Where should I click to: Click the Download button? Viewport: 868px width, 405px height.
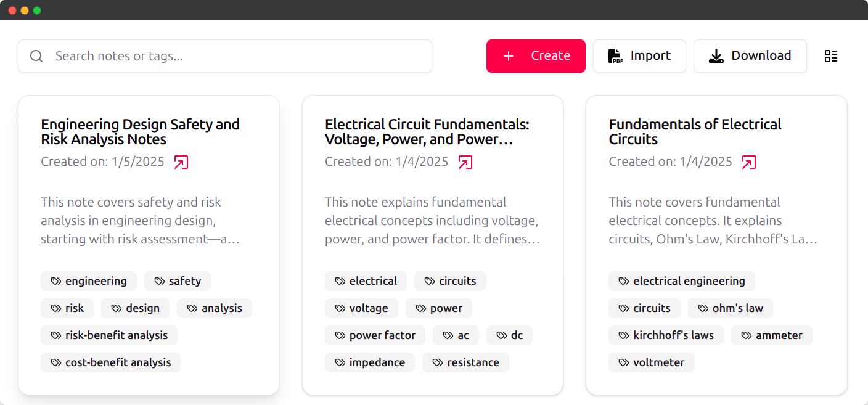point(750,56)
